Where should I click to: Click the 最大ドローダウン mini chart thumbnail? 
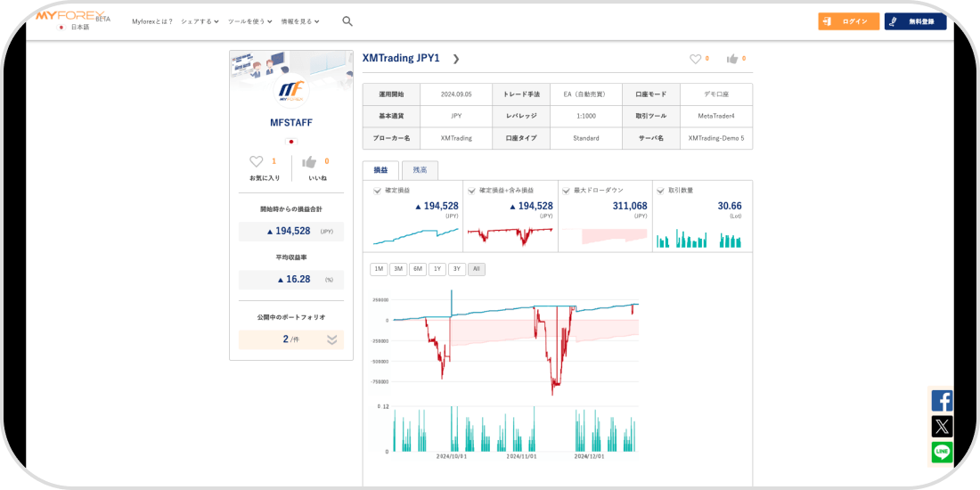[604, 236]
